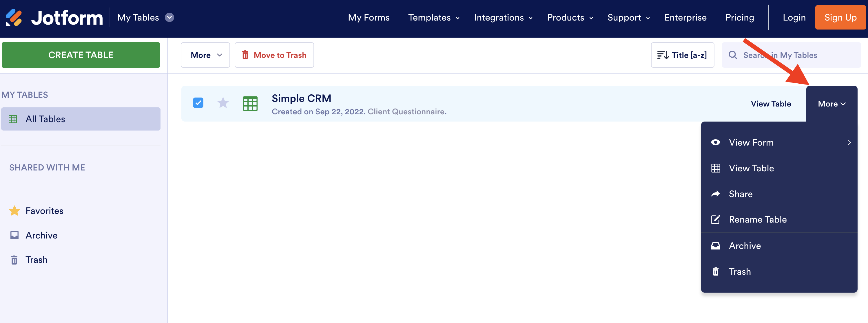Click the eye icon next to View Form
Screen dimensions: 868x323
click(715, 142)
